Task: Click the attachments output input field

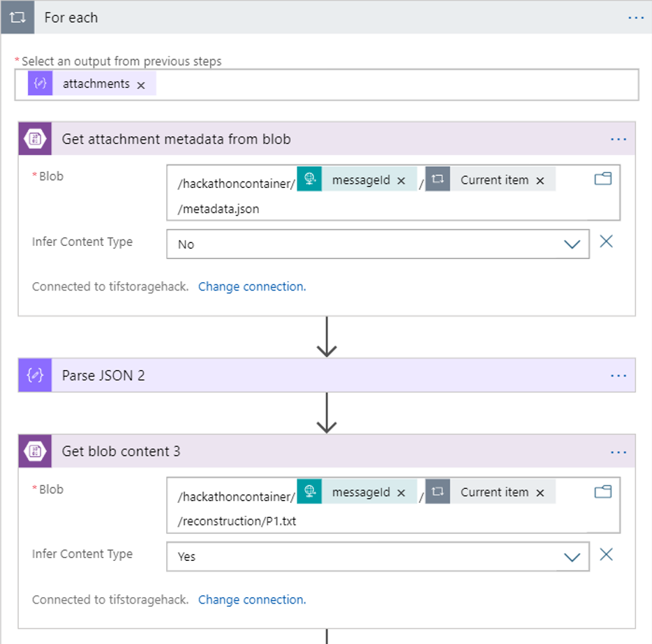Action: [327, 85]
